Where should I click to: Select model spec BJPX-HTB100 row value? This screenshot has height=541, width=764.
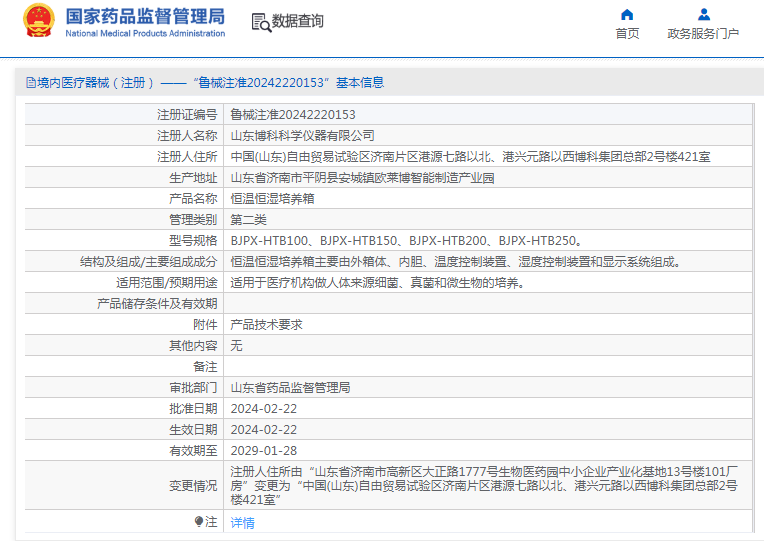coord(406,241)
